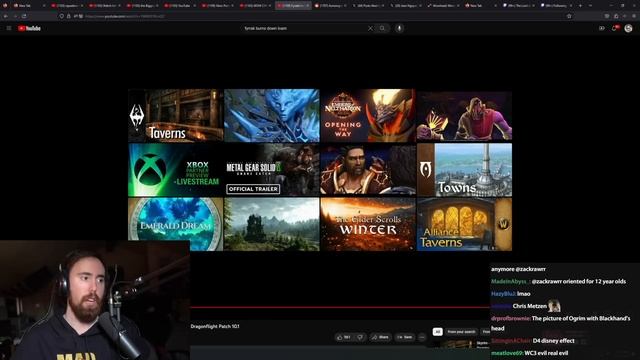The width and height of the screenshot is (640, 360).
Task: Open the Metal Gear Solid Official Trailer
Action: pyautogui.click(x=272, y=170)
